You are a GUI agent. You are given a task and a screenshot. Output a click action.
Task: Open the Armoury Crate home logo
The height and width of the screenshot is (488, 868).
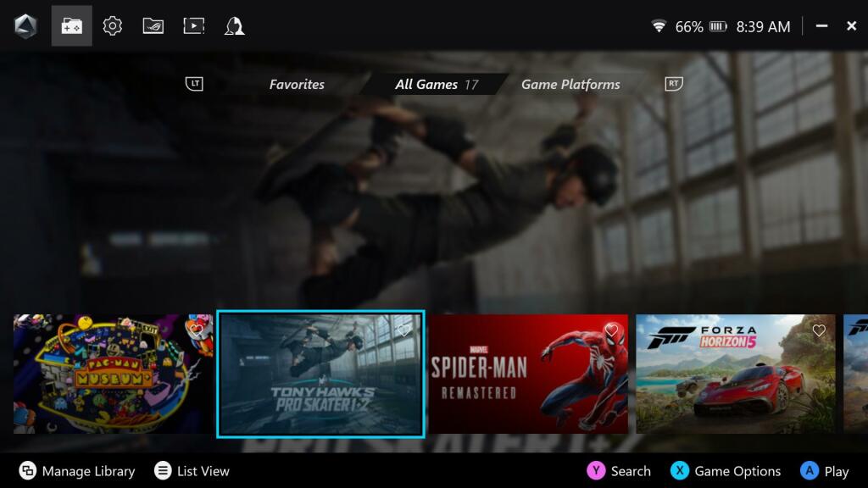coord(25,26)
